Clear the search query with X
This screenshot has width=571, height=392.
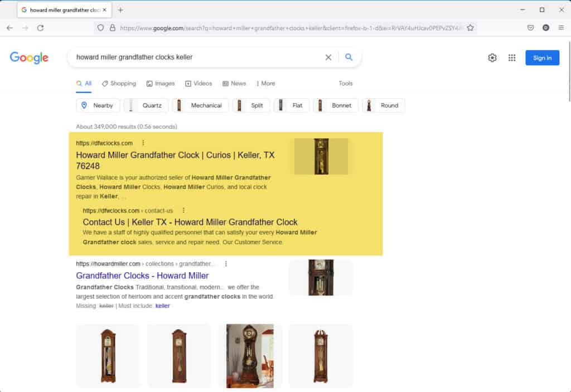coord(328,57)
